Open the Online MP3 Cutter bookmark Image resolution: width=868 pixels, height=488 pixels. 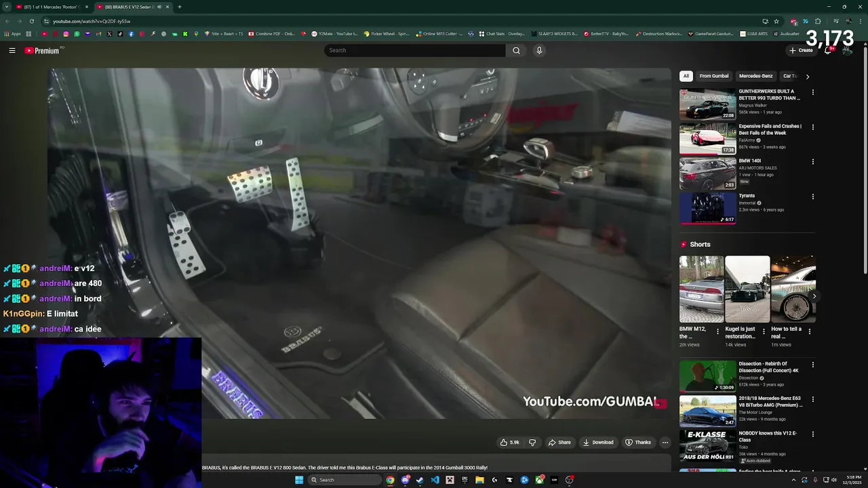click(439, 34)
